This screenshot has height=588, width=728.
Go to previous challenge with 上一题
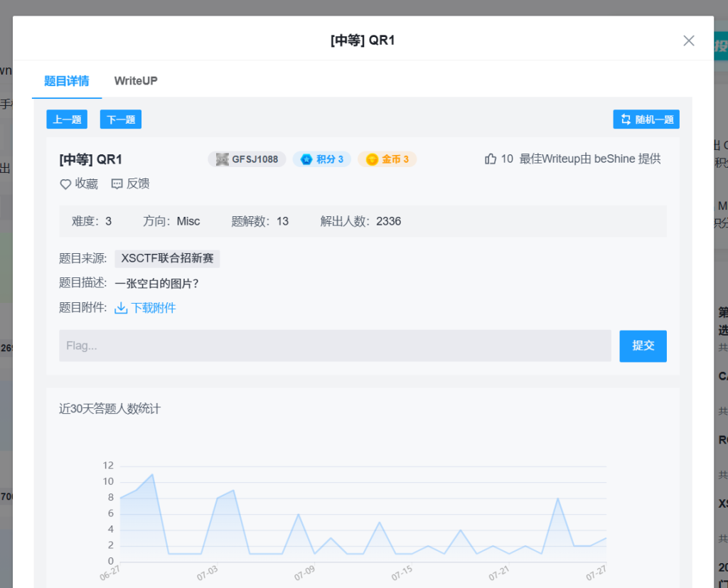(67, 119)
